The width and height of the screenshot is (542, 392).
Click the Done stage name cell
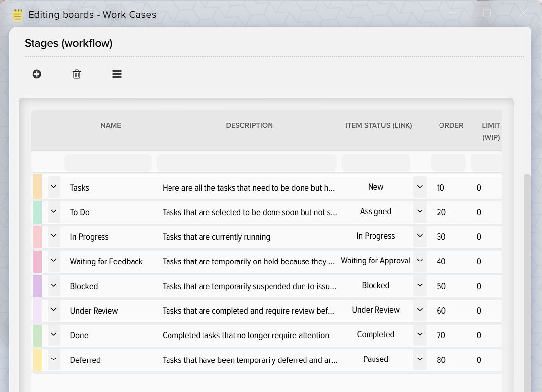point(79,335)
